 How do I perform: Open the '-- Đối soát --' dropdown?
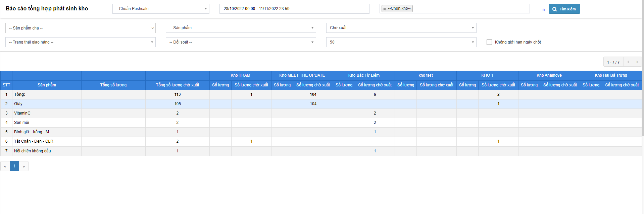(241, 42)
